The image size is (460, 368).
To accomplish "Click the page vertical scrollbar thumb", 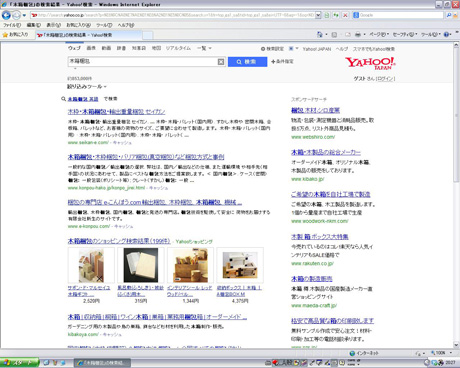I will pos(456,114).
